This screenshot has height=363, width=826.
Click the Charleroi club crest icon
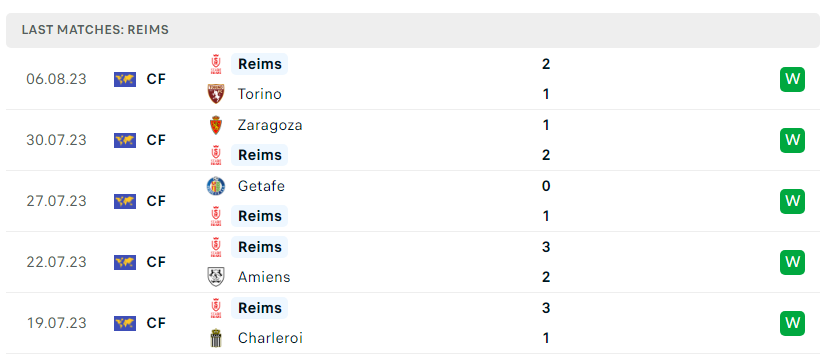(x=216, y=338)
